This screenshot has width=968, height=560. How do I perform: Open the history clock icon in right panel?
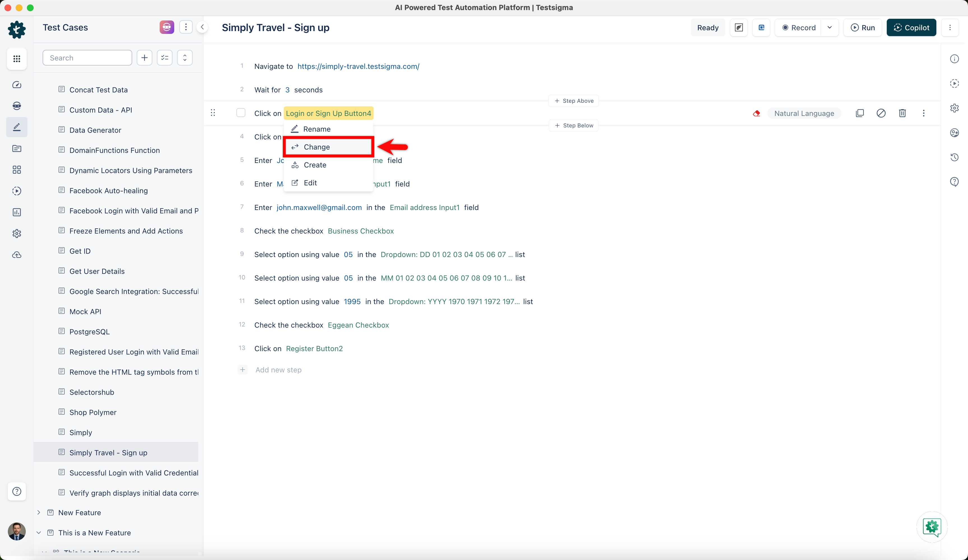(x=955, y=157)
